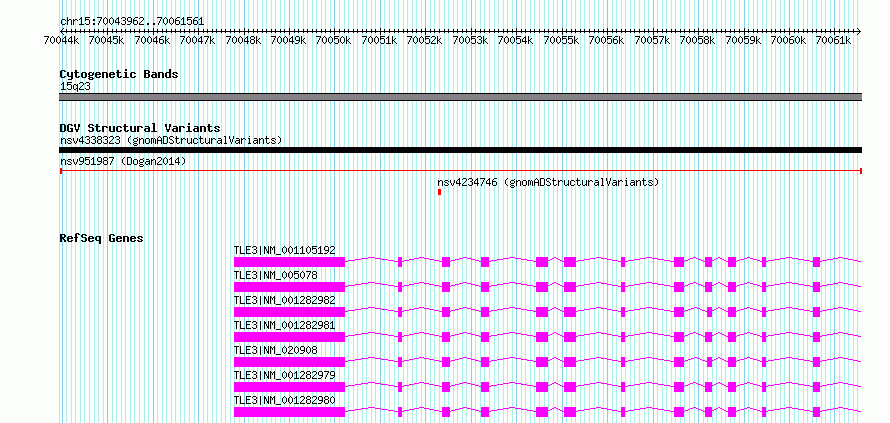Select the large first exon of TLE3|NM_005078
The height and width of the screenshot is (423, 890).
tap(289, 287)
